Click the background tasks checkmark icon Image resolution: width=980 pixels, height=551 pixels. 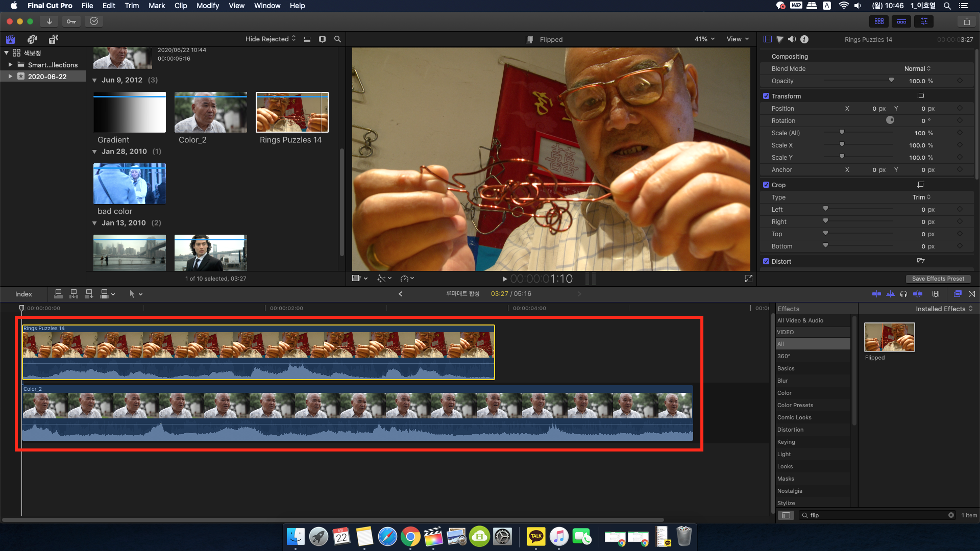click(x=94, y=21)
